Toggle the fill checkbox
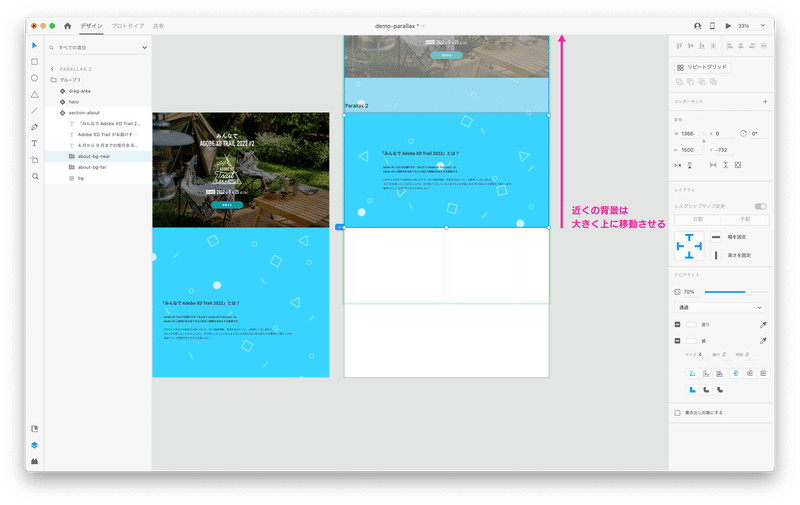Screen dimensions: 800x505 coord(678,324)
